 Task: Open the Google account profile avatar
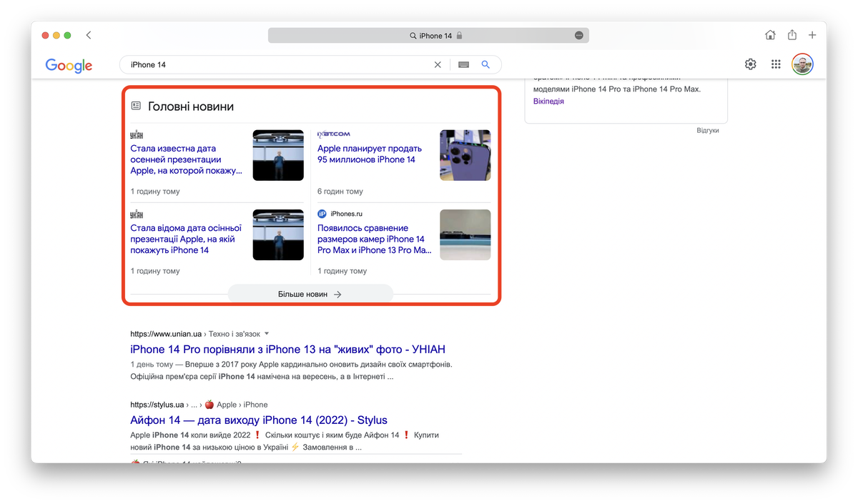click(802, 65)
